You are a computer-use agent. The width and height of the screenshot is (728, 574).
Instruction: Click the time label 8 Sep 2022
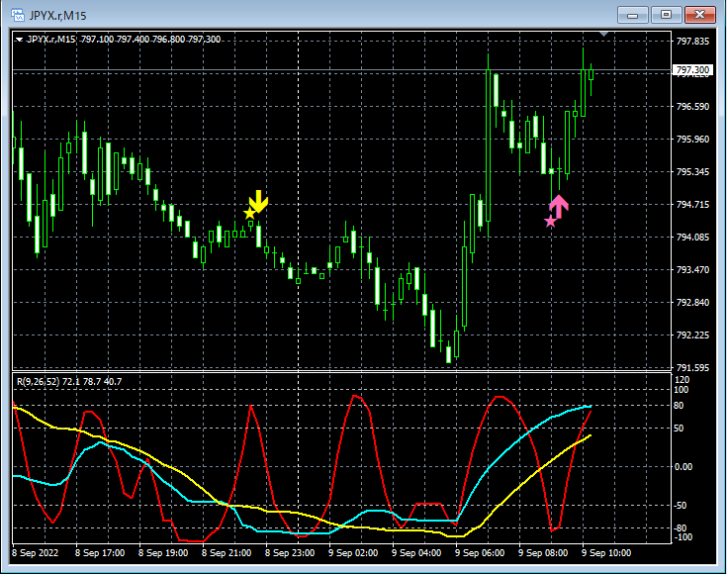click(x=36, y=552)
